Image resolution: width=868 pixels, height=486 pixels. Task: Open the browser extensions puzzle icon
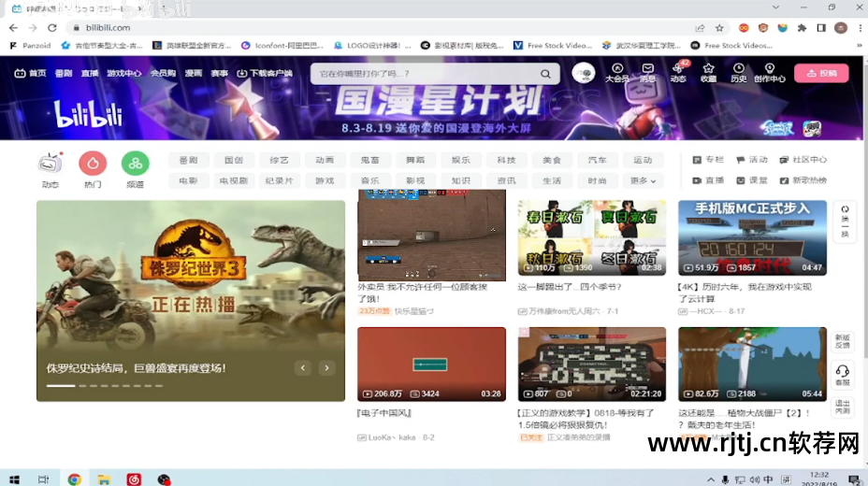(x=802, y=28)
